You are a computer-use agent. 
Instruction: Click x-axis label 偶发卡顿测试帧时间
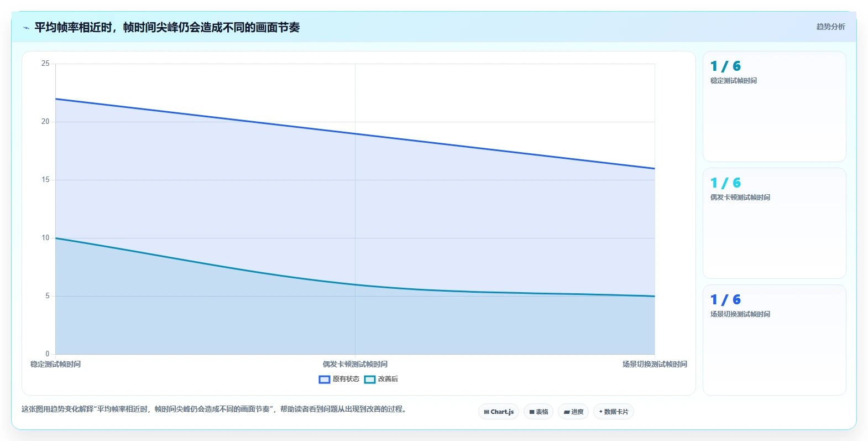355,364
